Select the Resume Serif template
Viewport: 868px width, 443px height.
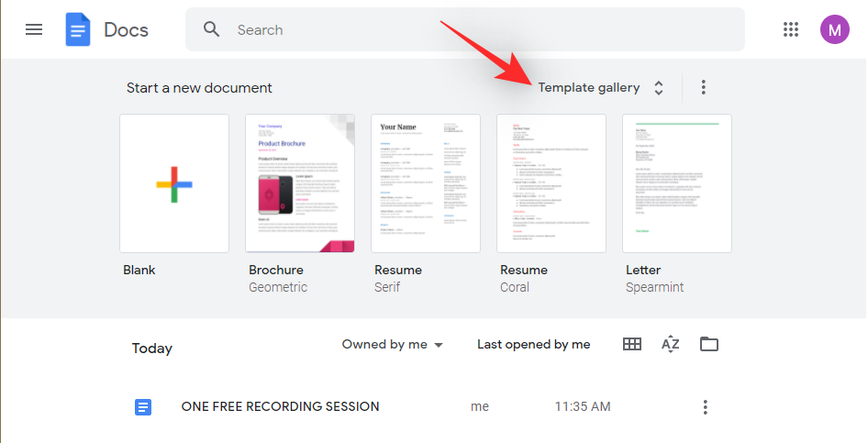(426, 183)
